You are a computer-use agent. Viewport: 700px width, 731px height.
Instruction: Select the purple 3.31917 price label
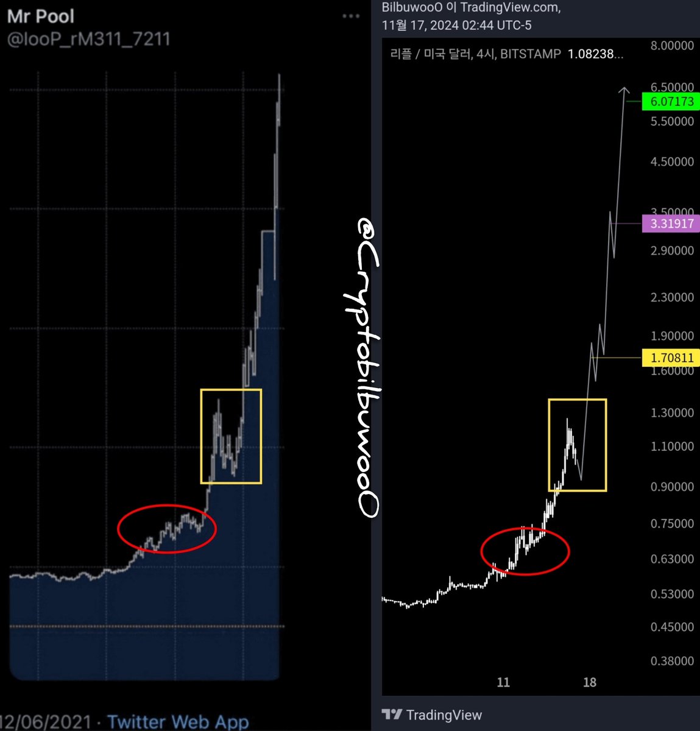click(671, 224)
